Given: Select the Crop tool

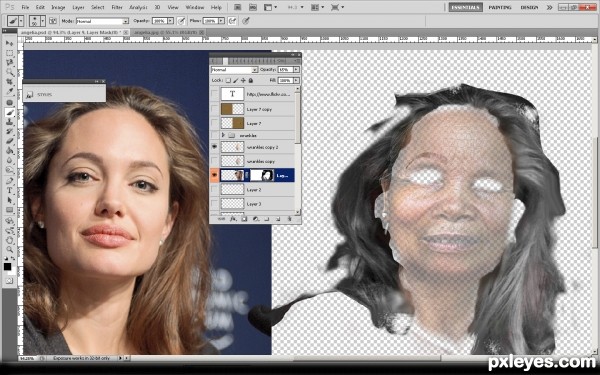Looking at the screenshot, I should 9,82.
